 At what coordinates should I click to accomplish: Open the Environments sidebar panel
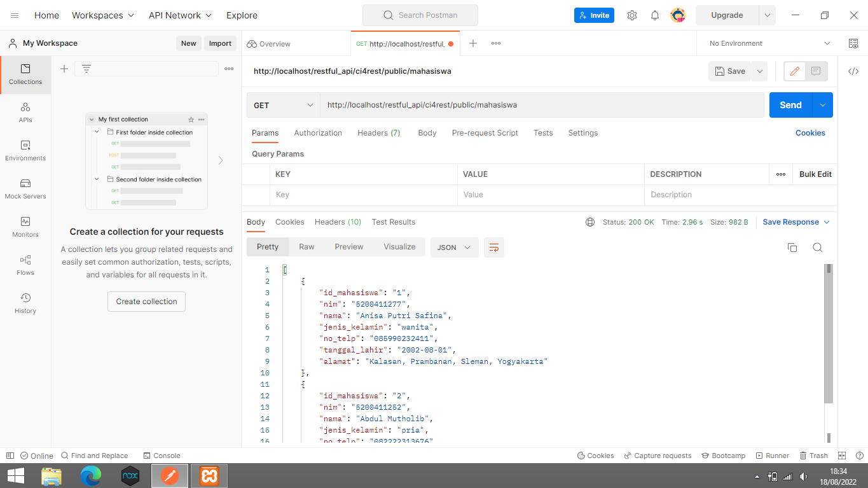[25, 151]
